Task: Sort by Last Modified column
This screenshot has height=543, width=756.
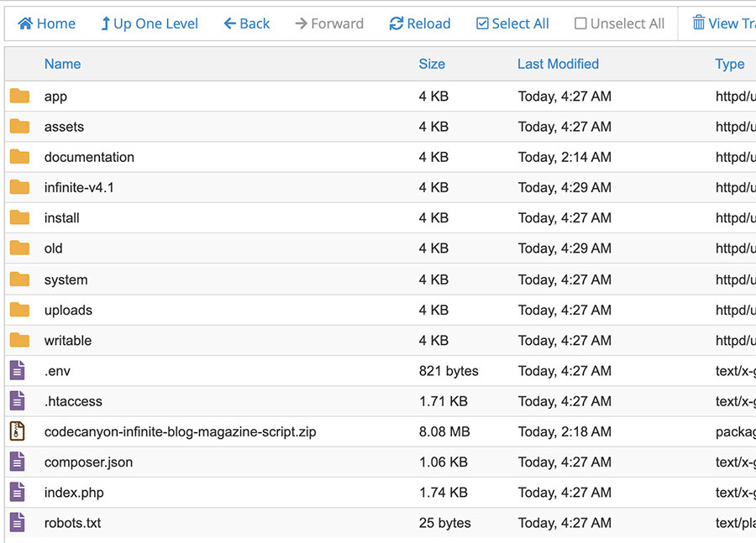Action: click(558, 64)
